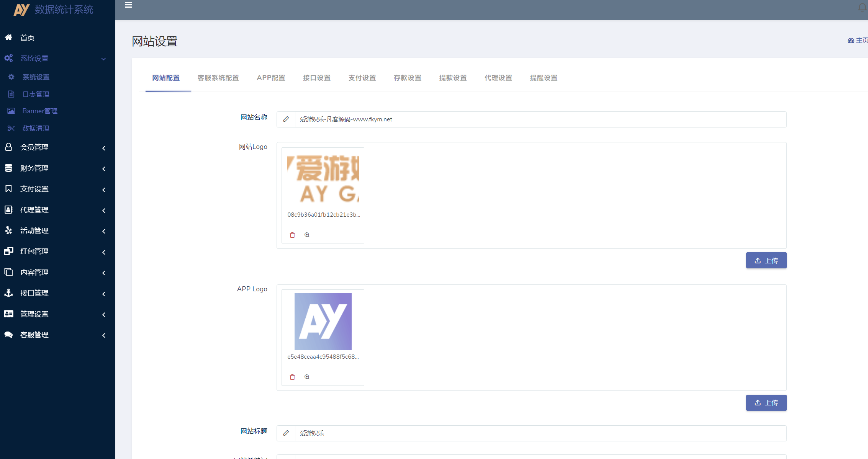868x459 pixels.
Task: Click the 数据清理 scissors icon
Action: [x=11, y=128]
